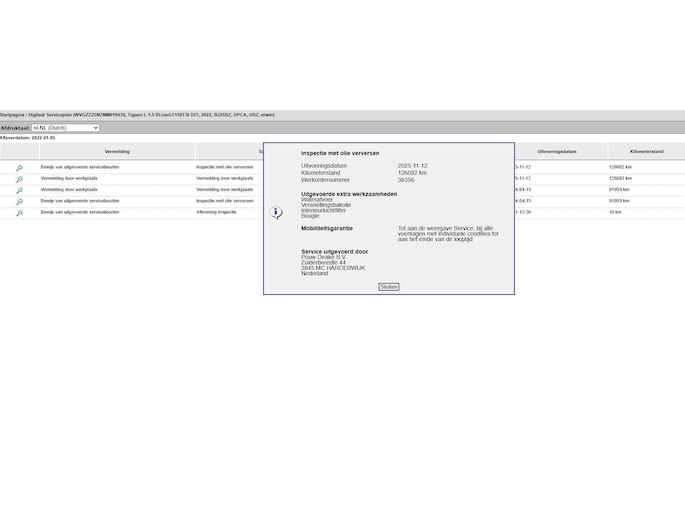The image size is (685, 514).
Task: Click the 10 km mileage cell
Action: tap(615, 212)
